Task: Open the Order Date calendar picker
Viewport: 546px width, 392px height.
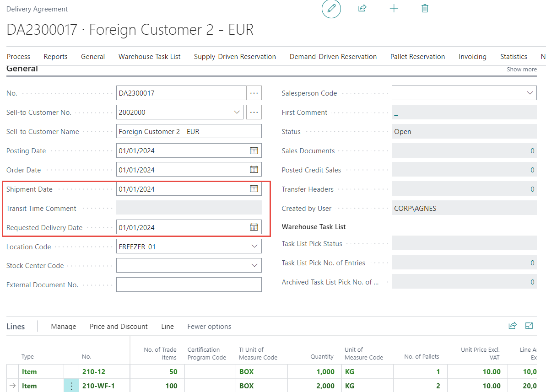Action: click(254, 170)
